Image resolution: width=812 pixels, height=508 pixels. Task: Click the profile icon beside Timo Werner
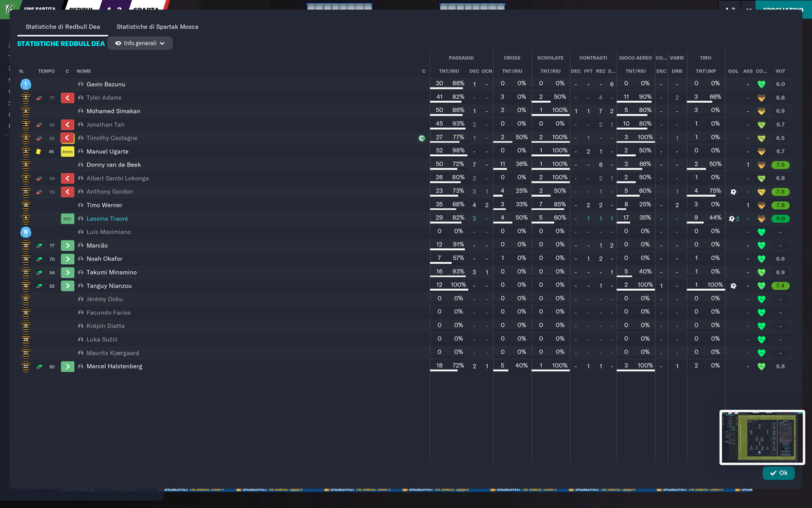(x=81, y=205)
